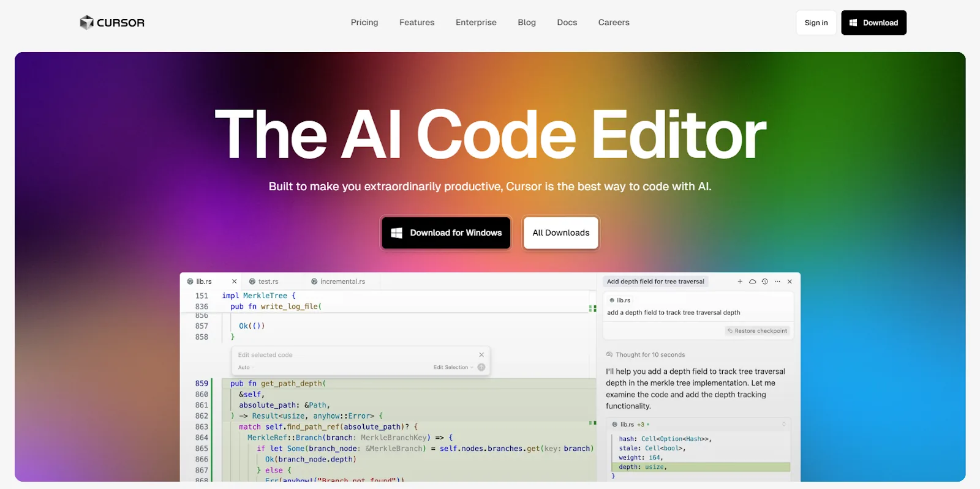The height and width of the screenshot is (489, 980).
Task: Click 'absolute_path: &Path,' on line 861
Action: (285, 405)
